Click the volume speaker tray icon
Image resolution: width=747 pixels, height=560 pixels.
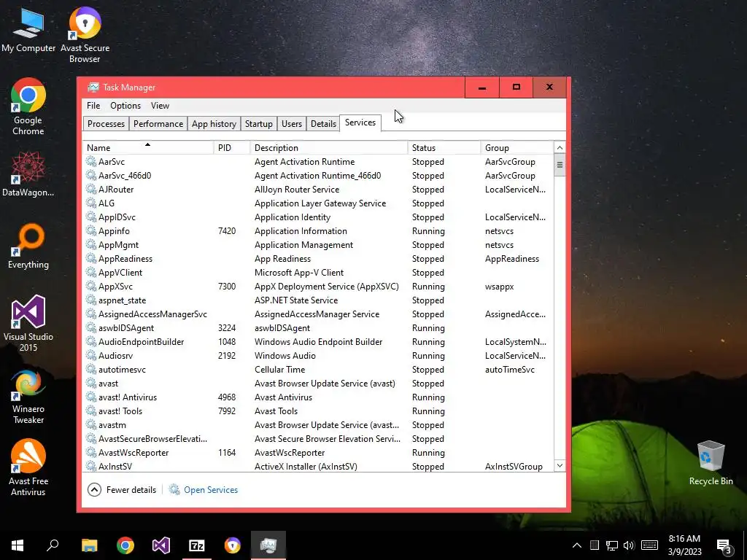[x=629, y=545]
